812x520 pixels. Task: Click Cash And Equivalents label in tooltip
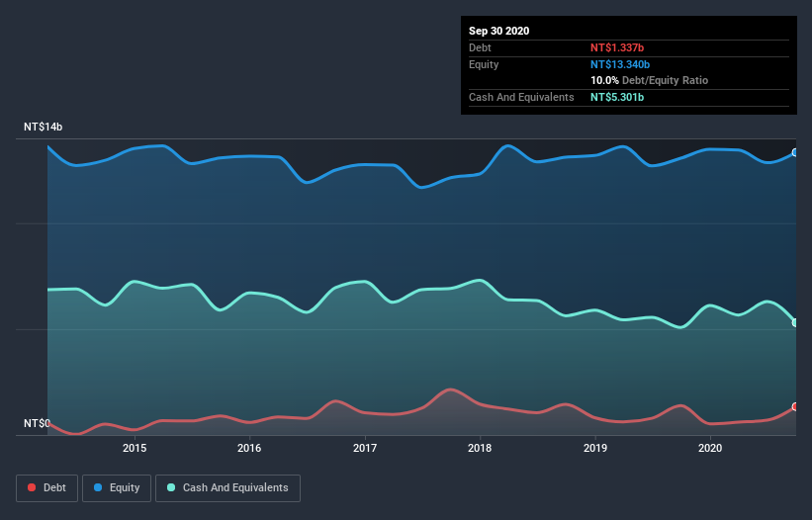click(521, 97)
